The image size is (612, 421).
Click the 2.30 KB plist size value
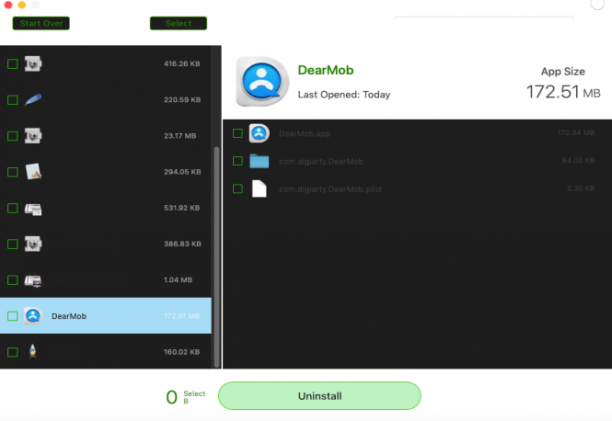click(x=581, y=188)
